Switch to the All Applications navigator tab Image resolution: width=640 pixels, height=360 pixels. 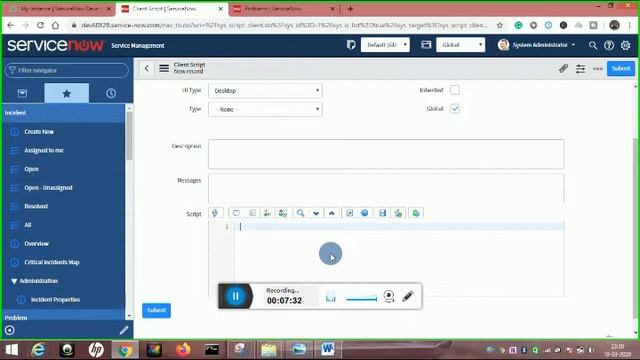point(22,93)
